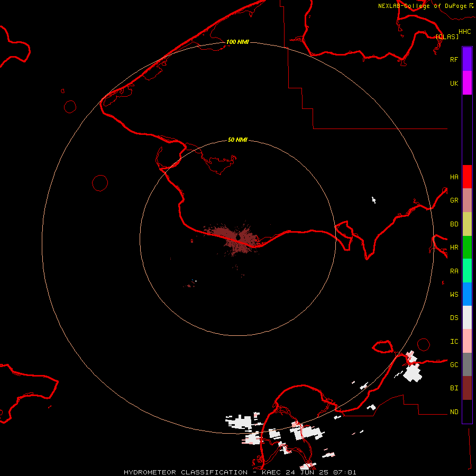Click the "DS" legend label
Viewport: 476px width, 476px height.
[454, 318]
